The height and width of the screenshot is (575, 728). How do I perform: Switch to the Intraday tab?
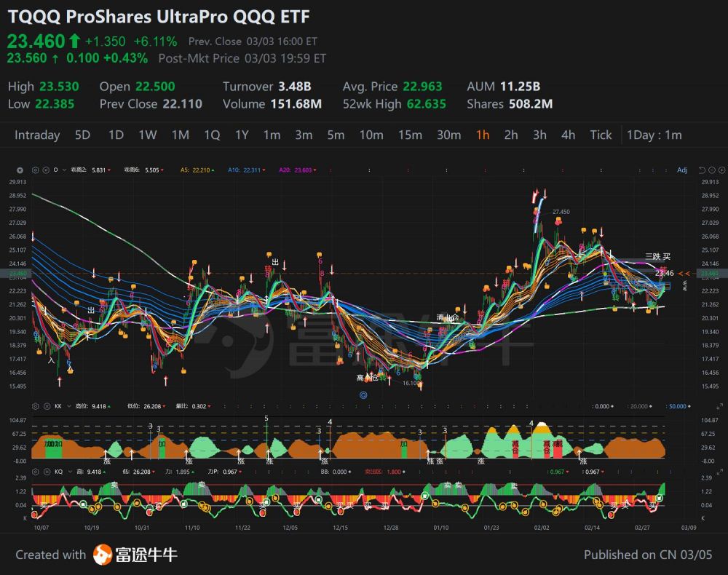[37, 135]
